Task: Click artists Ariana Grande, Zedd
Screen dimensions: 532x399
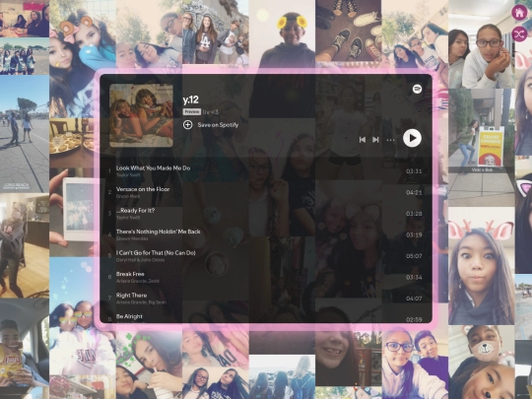Action: pyautogui.click(x=137, y=281)
